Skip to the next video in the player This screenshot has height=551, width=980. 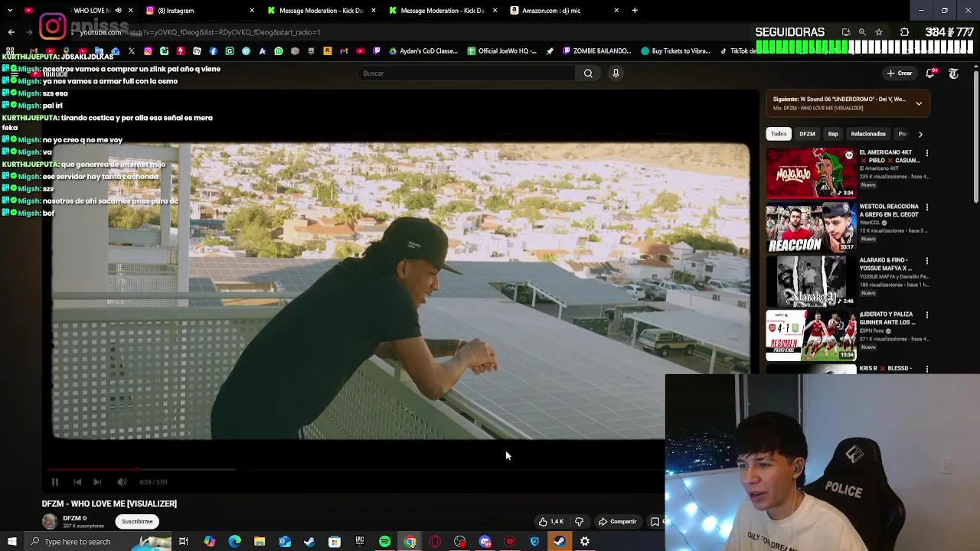point(97,482)
